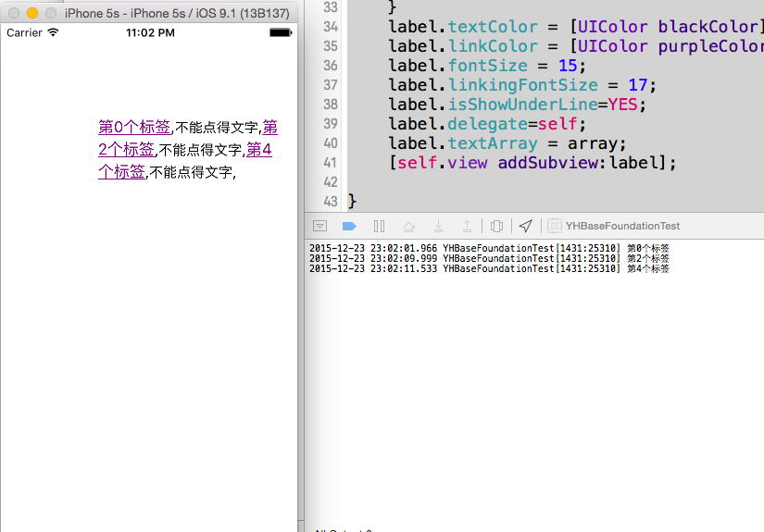The image size is (764, 532).
Task: Click line number 38 in the gutter
Action: tap(329, 105)
